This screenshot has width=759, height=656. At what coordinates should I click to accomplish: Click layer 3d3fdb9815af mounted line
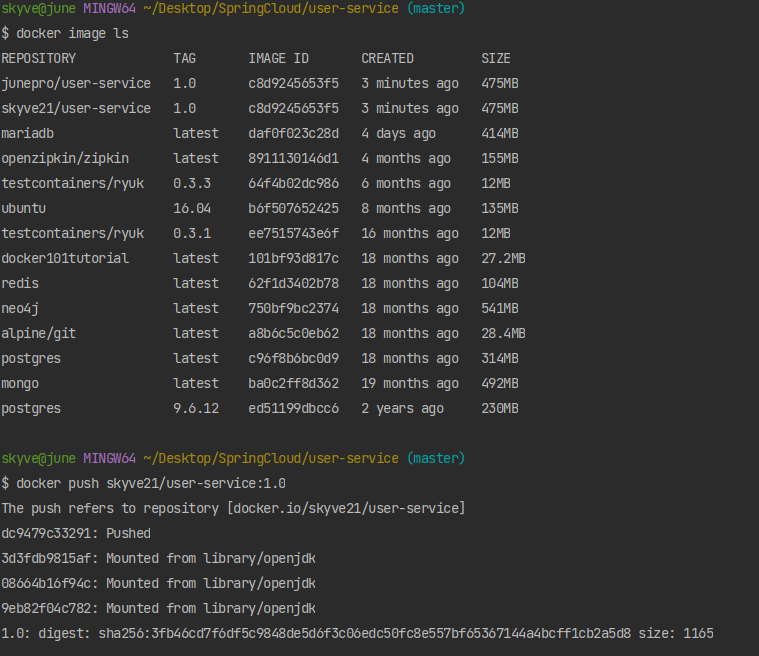[x=158, y=559]
